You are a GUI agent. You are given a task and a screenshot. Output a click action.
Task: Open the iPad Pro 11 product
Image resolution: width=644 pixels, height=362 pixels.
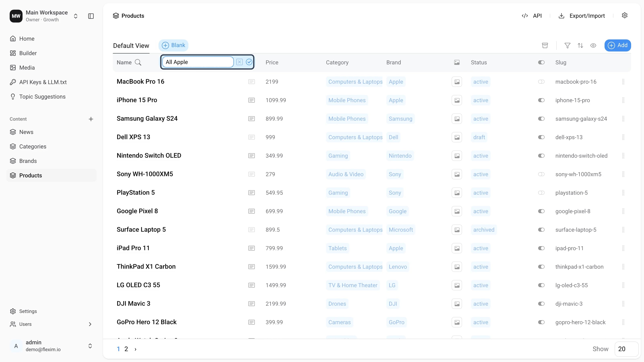click(133, 248)
